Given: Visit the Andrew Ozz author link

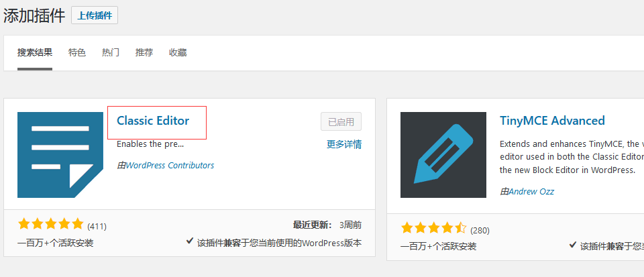Looking at the screenshot, I should (x=531, y=191).
